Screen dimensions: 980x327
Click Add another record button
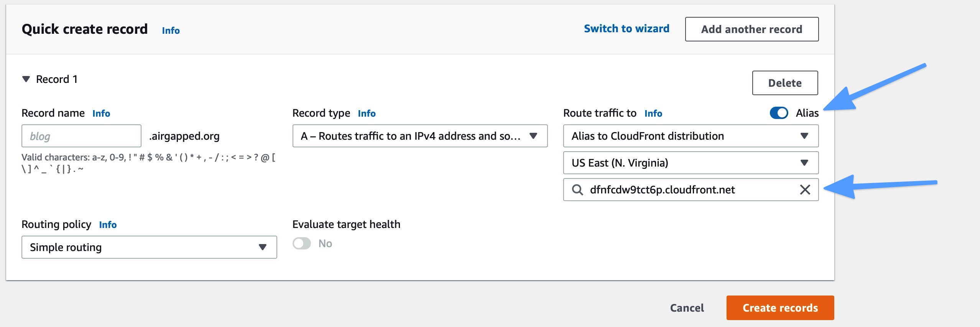(x=751, y=29)
